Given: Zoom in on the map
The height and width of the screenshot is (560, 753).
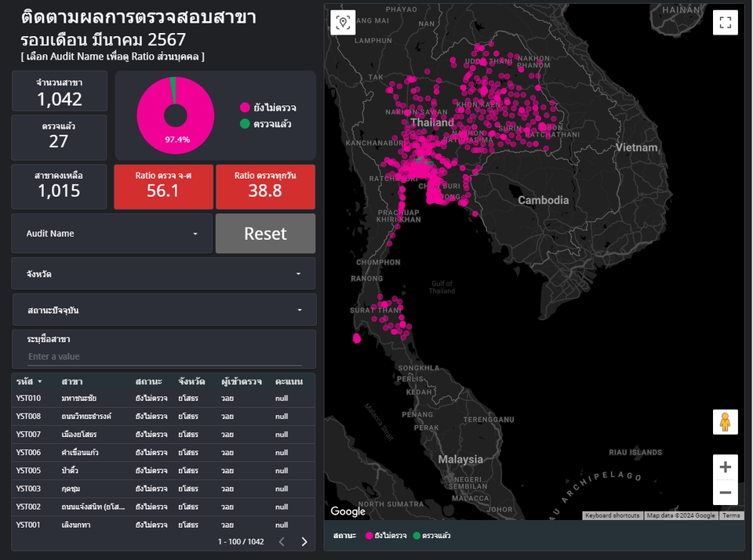Looking at the screenshot, I should [725, 467].
